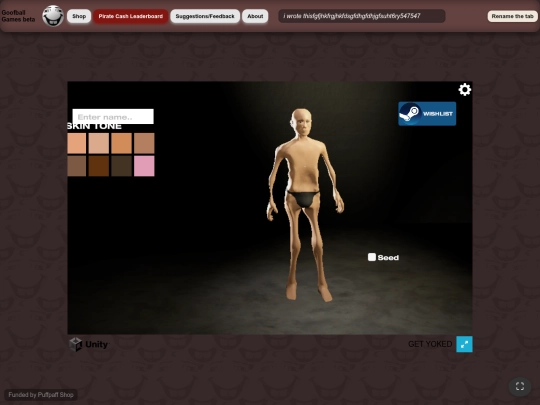
Task: Click the round fullscreen icon in the page corner
Action: click(520, 386)
